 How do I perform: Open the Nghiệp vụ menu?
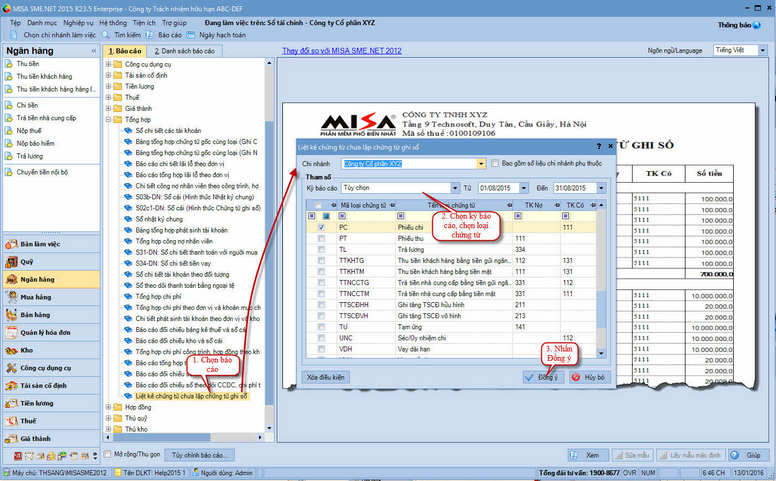click(78, 23)
